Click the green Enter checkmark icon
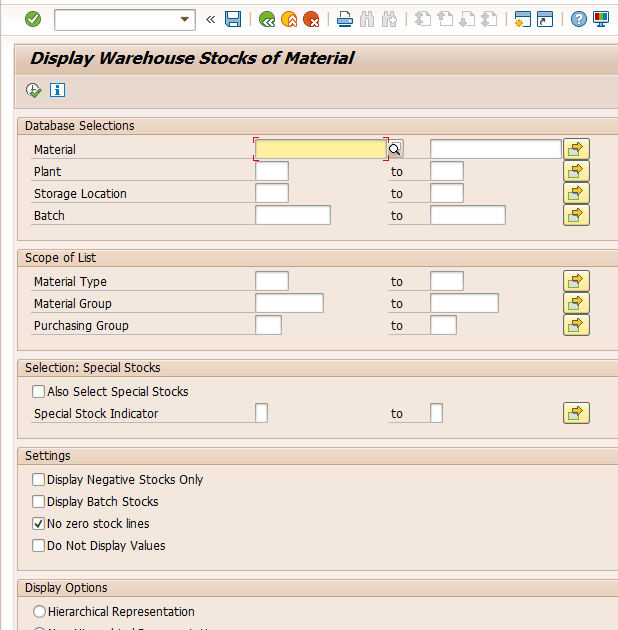This screenshot has width=618, height=630. pos(33,19)
